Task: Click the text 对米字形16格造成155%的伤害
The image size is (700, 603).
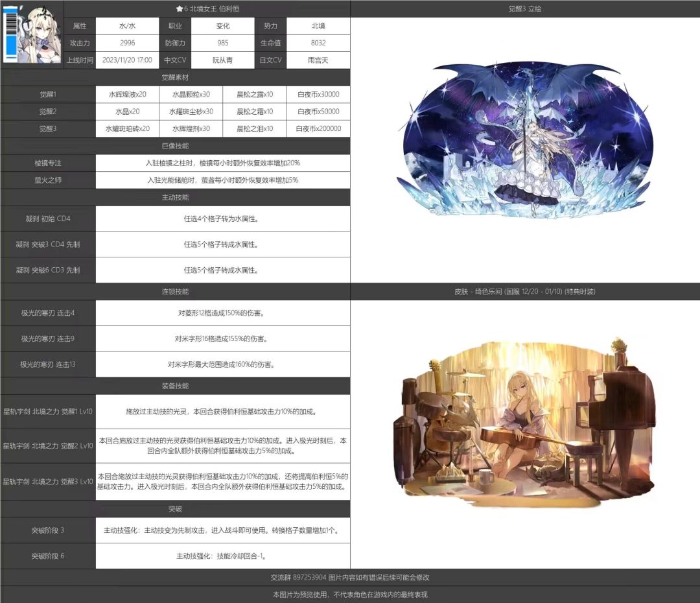Action: point(222,338)
